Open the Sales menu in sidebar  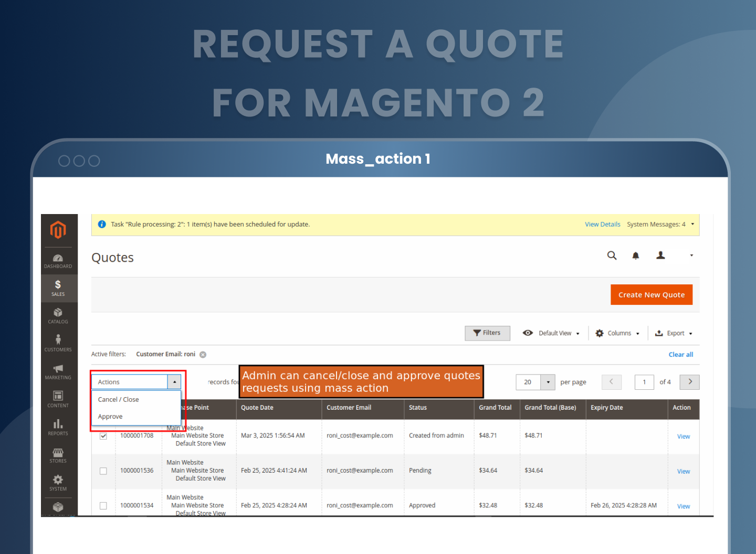[58, 288]
